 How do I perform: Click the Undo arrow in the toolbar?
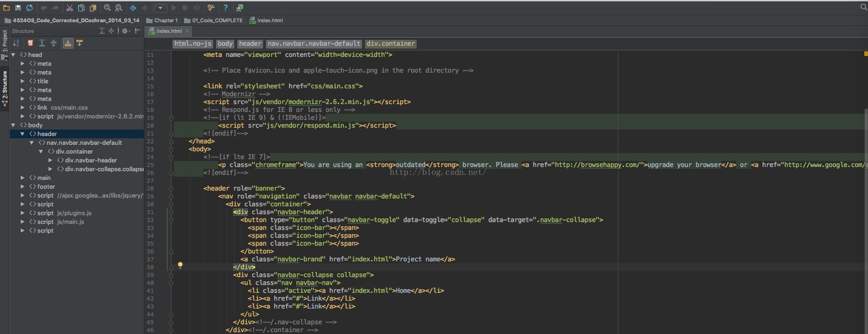[44, 8]
